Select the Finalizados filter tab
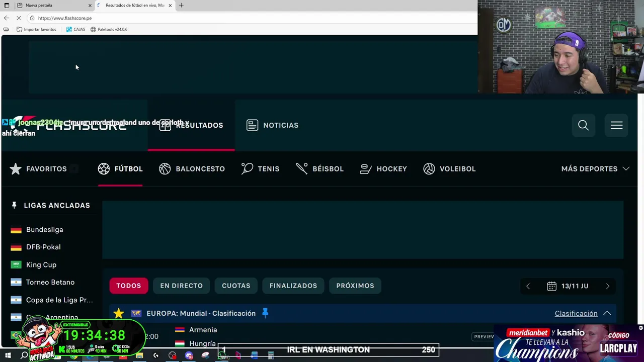This screenshot has height=362, width=644. point(293,286)
